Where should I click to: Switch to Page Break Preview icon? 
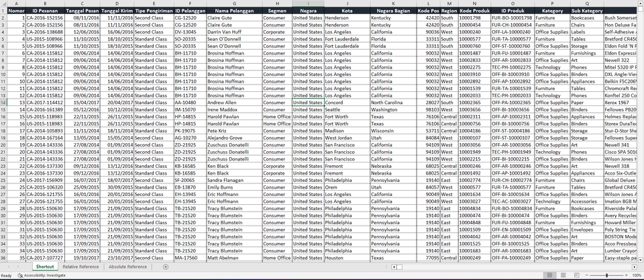coord(577,275)
